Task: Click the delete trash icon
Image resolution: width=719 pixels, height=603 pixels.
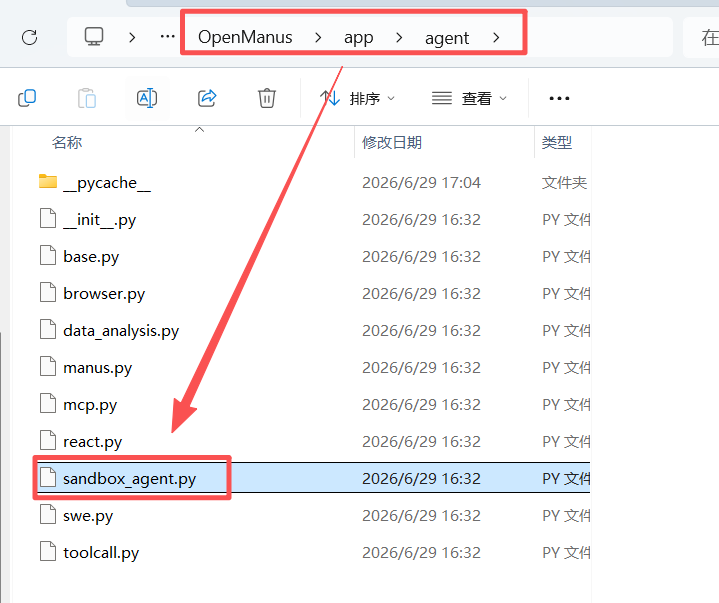Action: click(266, 98)
